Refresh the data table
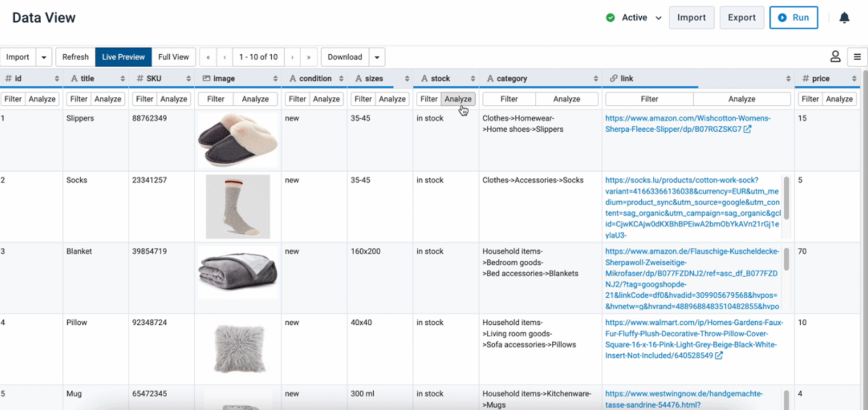This screenshot has width=868, height=410. point(75,57)
